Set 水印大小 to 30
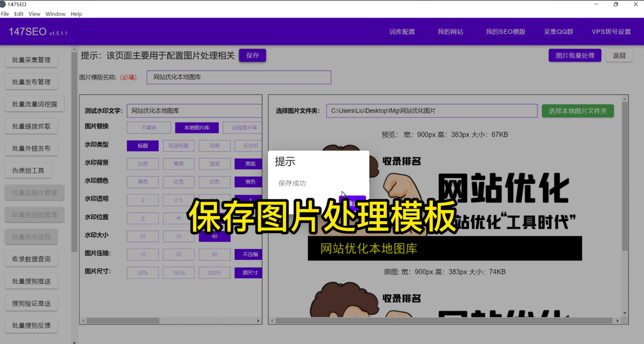This screenshot has width=644, height=344. click(x=179, y=236)
